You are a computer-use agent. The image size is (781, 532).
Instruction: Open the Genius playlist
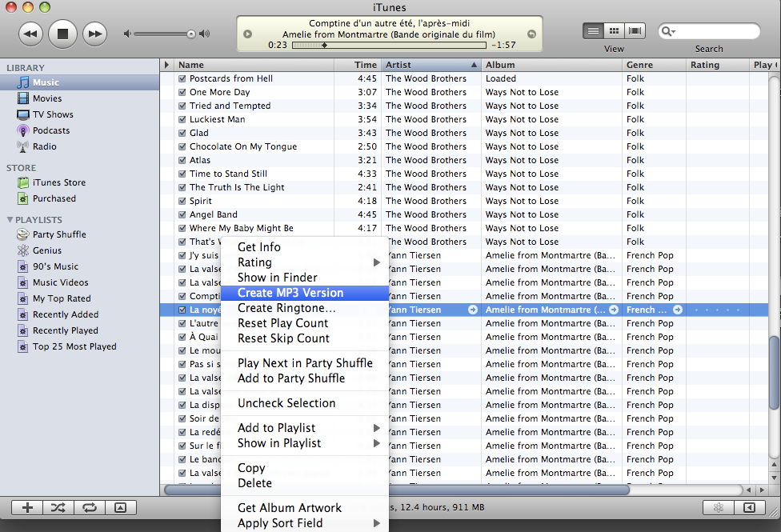pos(80,250)
